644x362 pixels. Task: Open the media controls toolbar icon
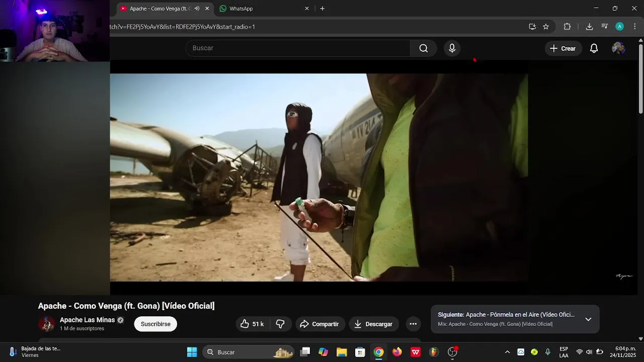point(605,27)
